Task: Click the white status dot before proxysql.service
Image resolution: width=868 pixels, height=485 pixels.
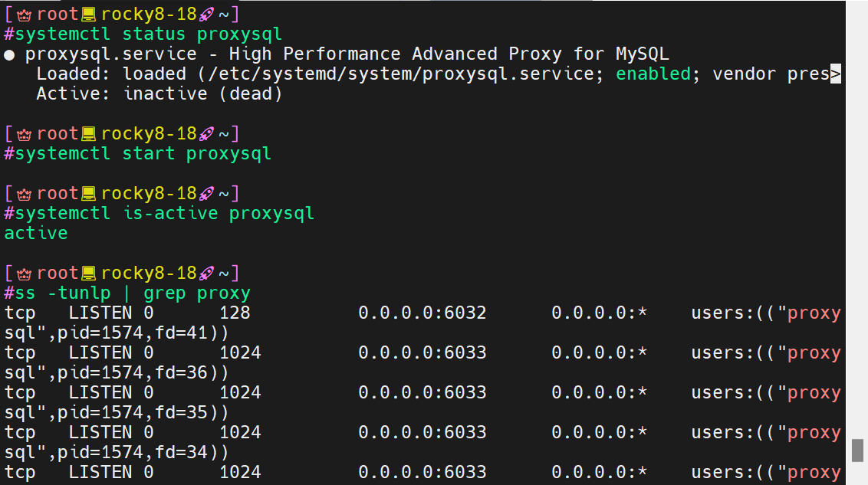Action: [9, 54]
